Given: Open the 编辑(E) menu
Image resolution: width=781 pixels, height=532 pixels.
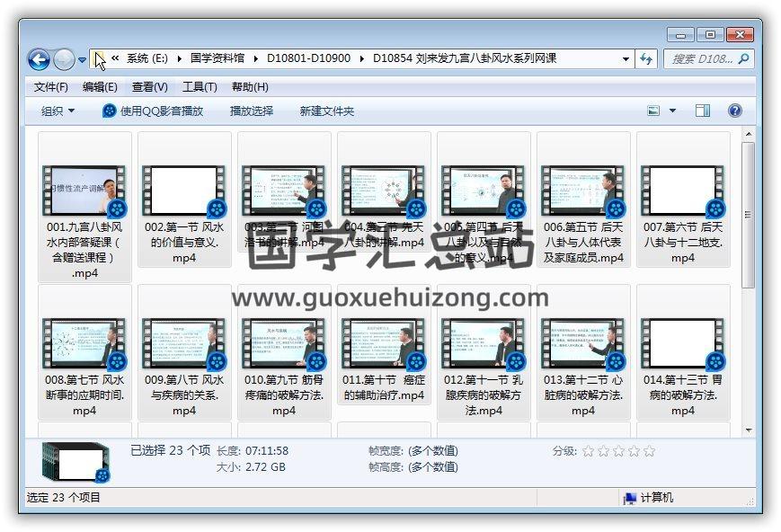Looking at the screenshot, I should coord(100,87).
